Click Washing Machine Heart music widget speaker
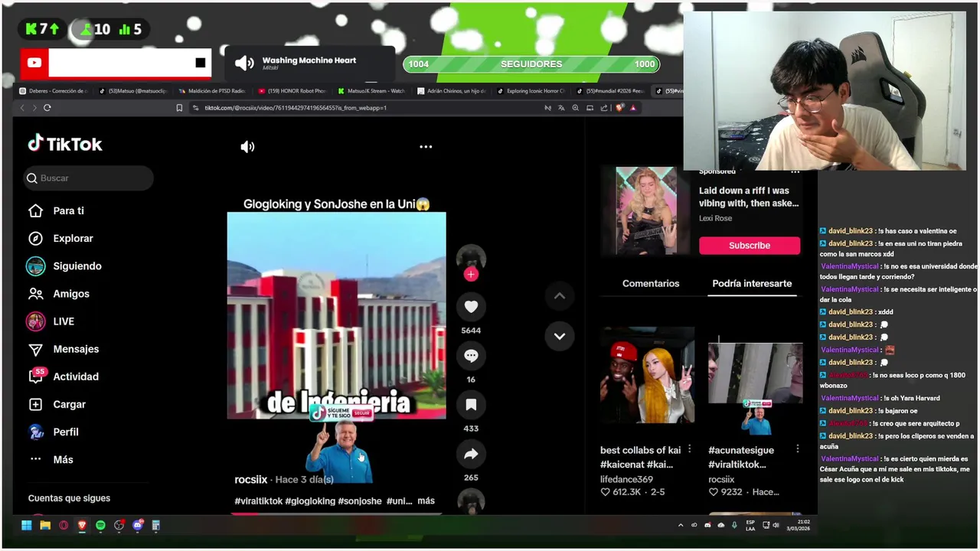 (x=244, y=64)
